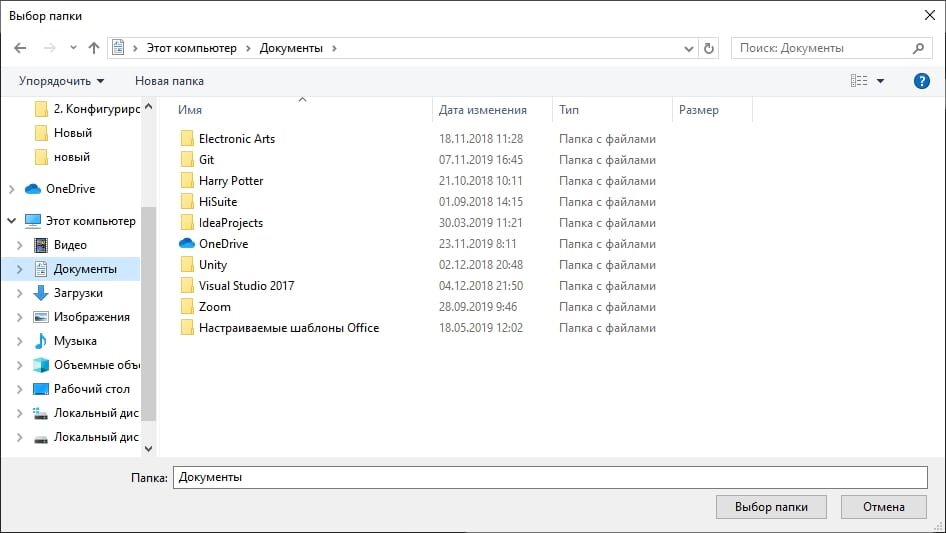The width and height of the screenshot is (946, 533).
Task: Click the Изображения picture icon
Action: pyautogui.click(x=40, y=317)
